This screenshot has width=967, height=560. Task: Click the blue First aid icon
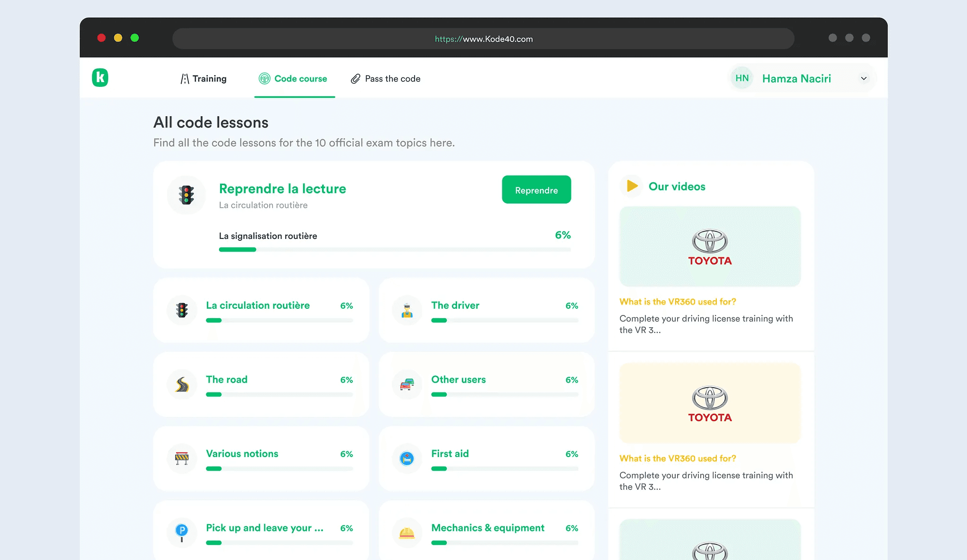(407, 458)
